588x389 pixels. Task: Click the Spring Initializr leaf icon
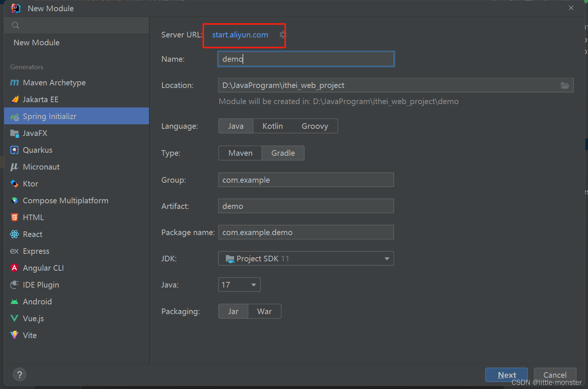pyautogui.click(x=15, y=117)
